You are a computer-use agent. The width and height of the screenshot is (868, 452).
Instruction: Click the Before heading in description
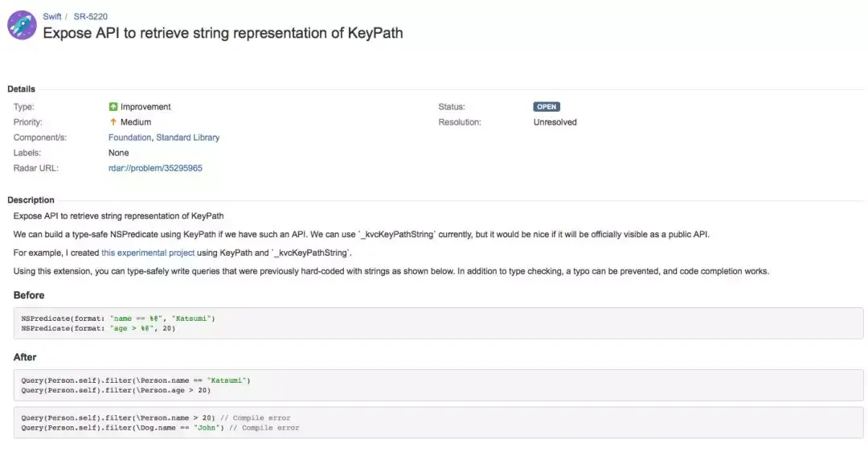(x=29, y=295)
